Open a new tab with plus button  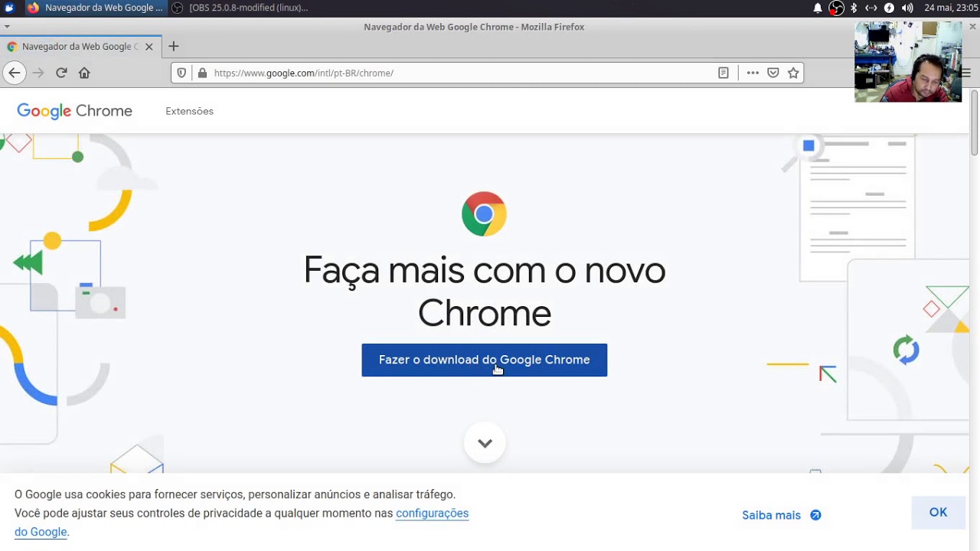pos(173,47)
